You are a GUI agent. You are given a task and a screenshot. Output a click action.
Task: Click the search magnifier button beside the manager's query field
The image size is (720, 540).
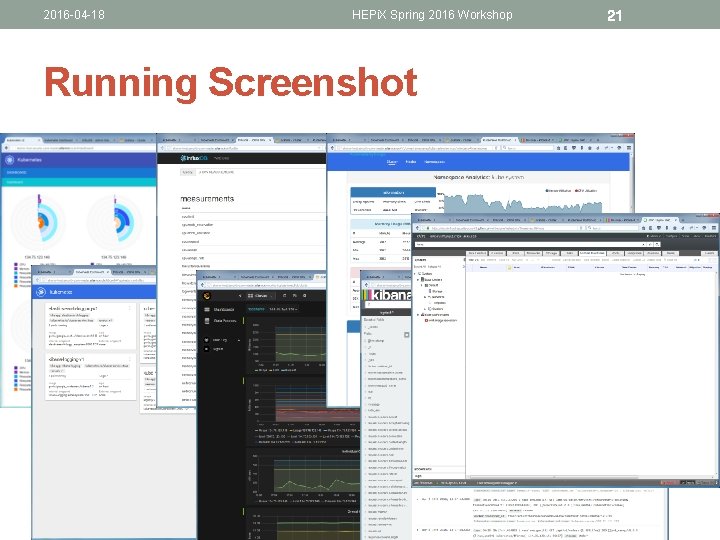(658, 244)
